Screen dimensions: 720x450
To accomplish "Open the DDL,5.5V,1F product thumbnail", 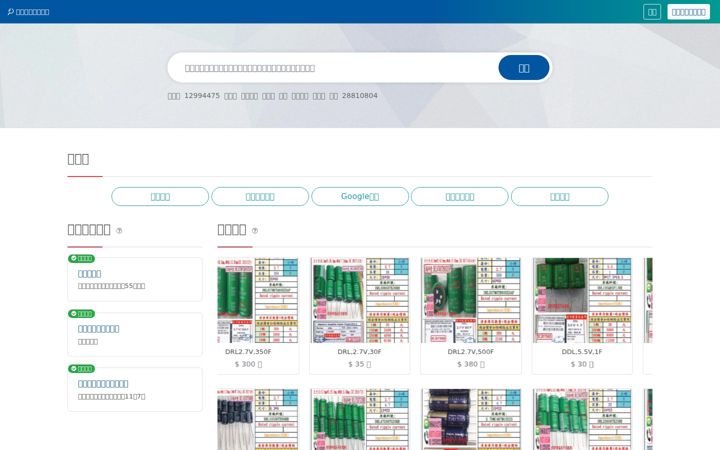I will tap(582, 300).
